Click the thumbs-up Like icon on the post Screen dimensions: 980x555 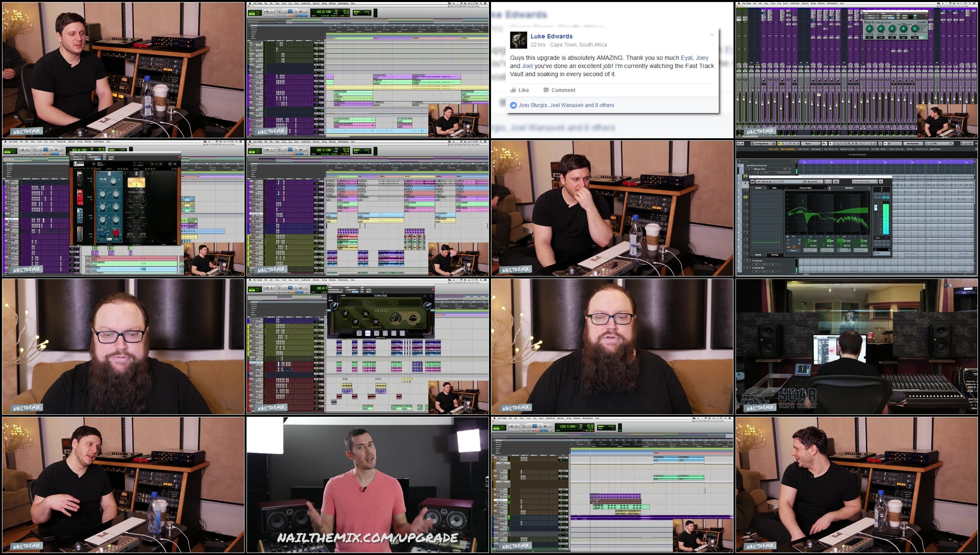point(513,90)
